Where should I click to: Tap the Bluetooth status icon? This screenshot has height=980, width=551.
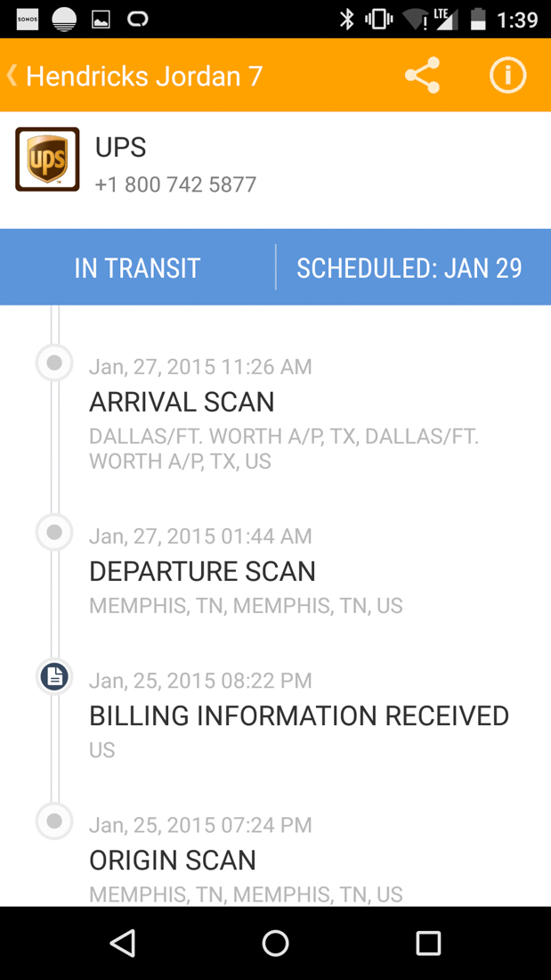point(346,19)
